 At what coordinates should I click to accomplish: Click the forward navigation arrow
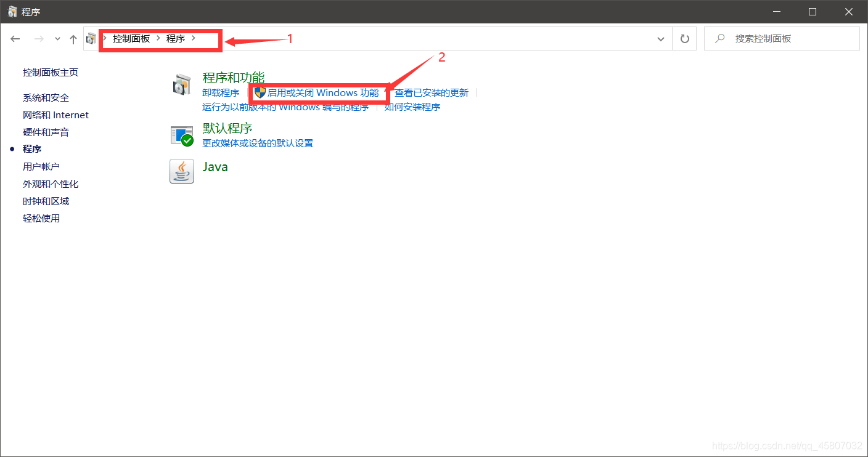pyautogui.click(x=39, y=39)
